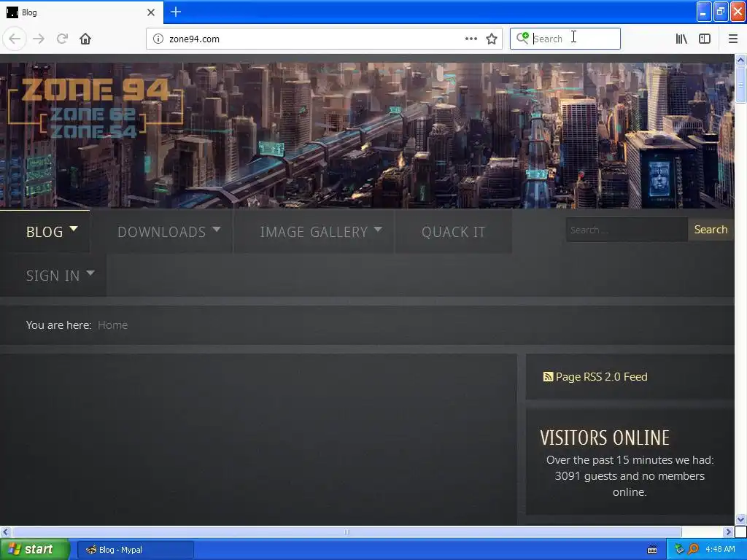This screenshot has width=747, height=560.
Task: Click the site Search button
Action: click(x=711, y=230)
